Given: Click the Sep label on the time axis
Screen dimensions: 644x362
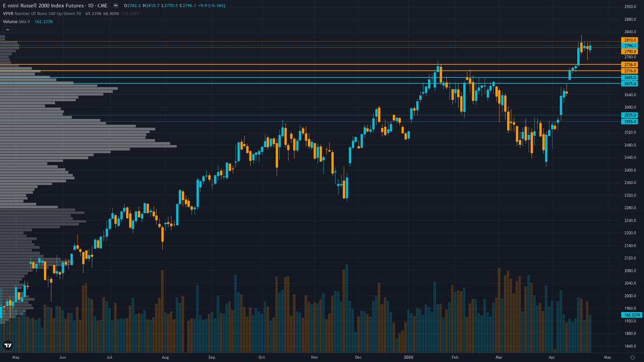Looking at the screenshot, I should pyautogui.click(x=212, y=357).
